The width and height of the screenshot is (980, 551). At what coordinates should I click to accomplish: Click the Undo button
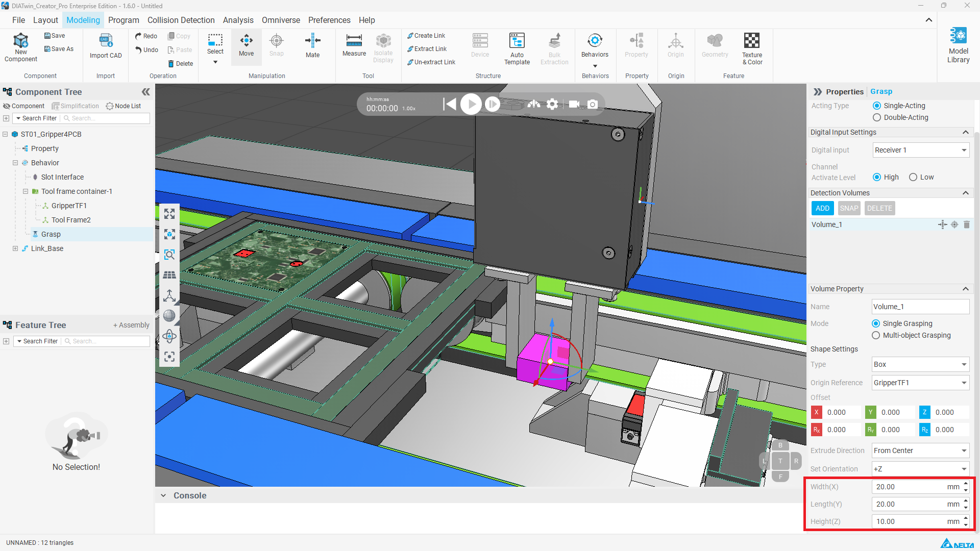[x=146, y=50]
